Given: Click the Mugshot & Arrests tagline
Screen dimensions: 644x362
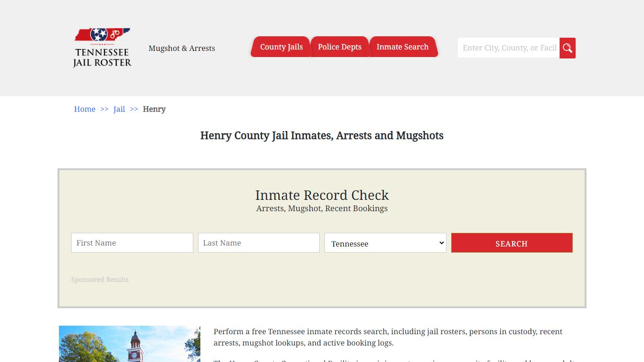Looking at the screenshot, I should [182, 48].
